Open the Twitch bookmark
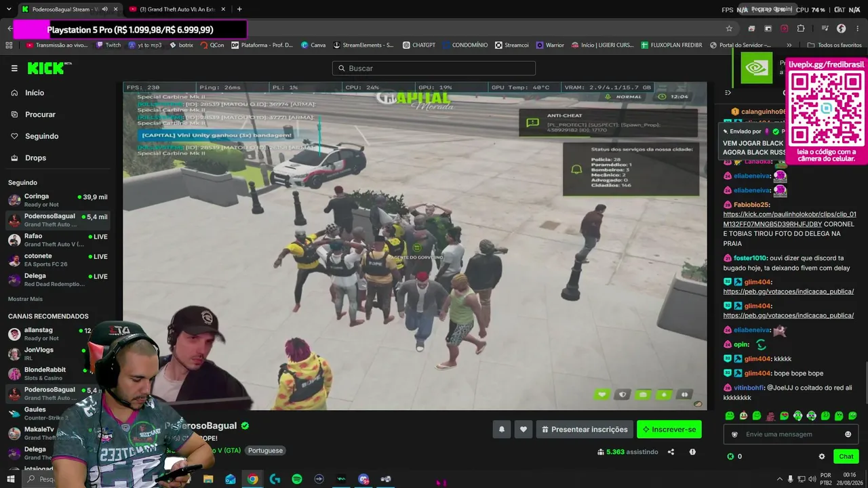868x488 pixels. [x=108, y=45]
